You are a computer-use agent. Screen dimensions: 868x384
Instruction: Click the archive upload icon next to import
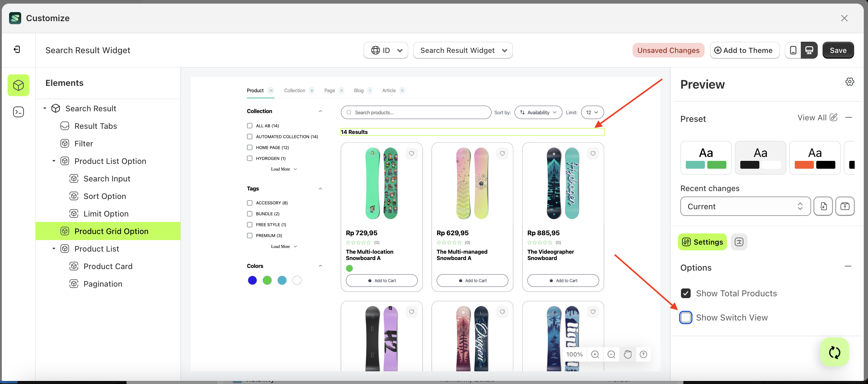click(845, 206)
